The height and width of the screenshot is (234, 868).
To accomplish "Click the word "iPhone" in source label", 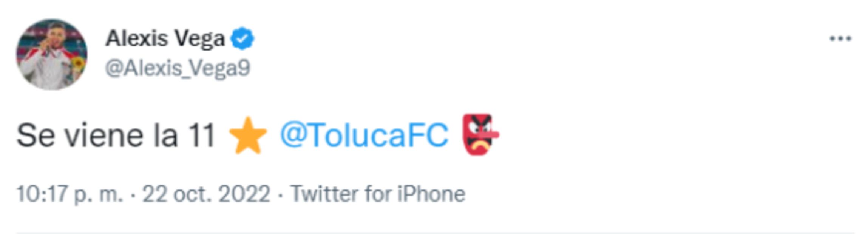I will 431,194.
